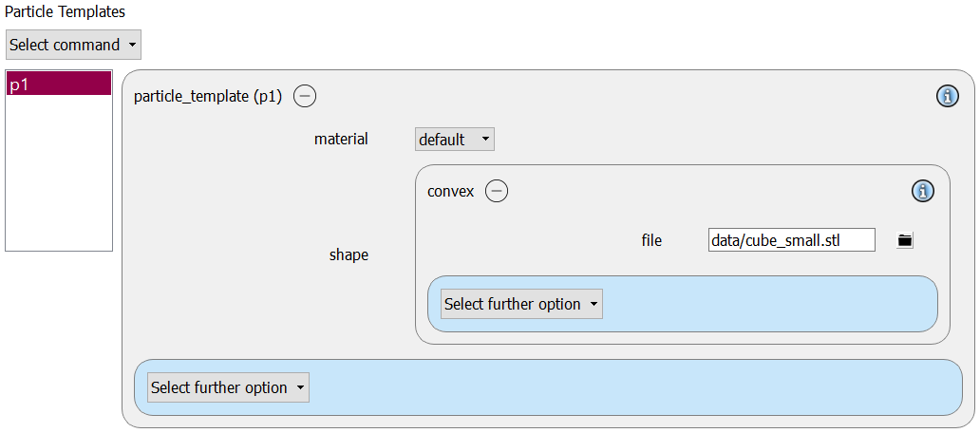980x433 pixels.
Task: Click the material label
Action: (x=341, y=139)
